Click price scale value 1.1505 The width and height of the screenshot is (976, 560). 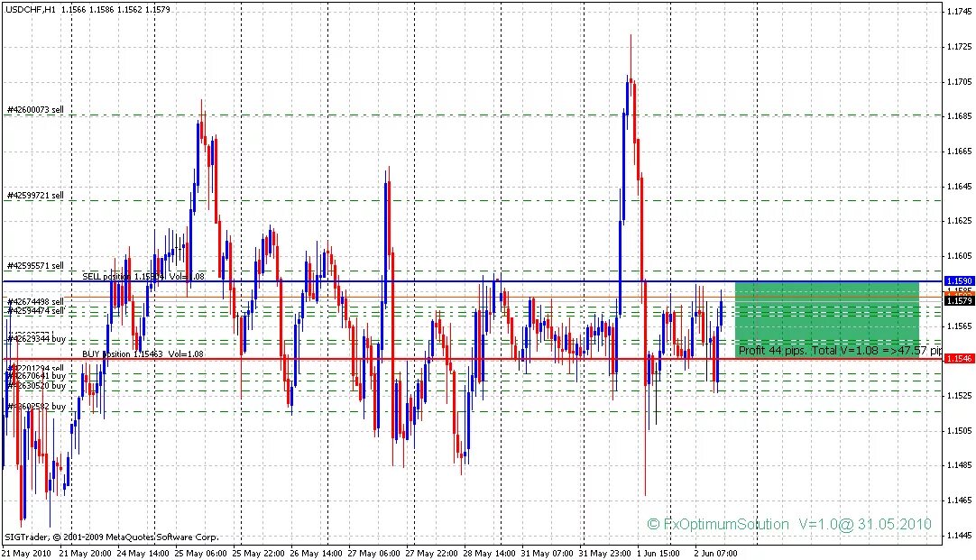coord(959,430)
